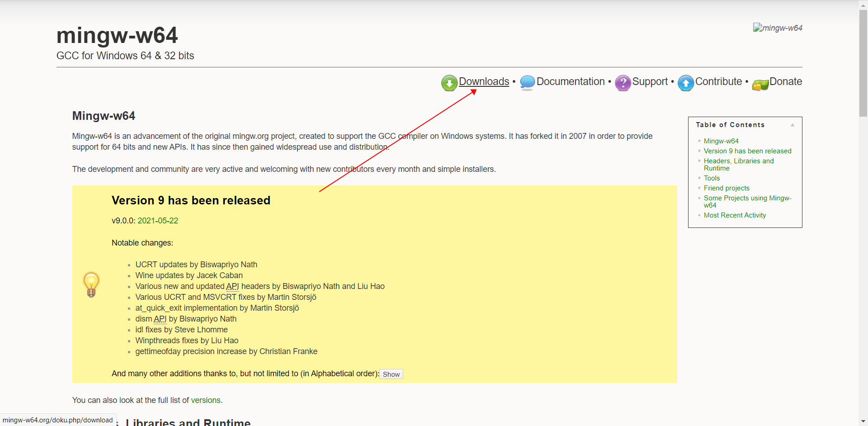This screenshot has width=868, height=426.
Task: Click the 'Notable changes:' text
Action: click(142, 243)
